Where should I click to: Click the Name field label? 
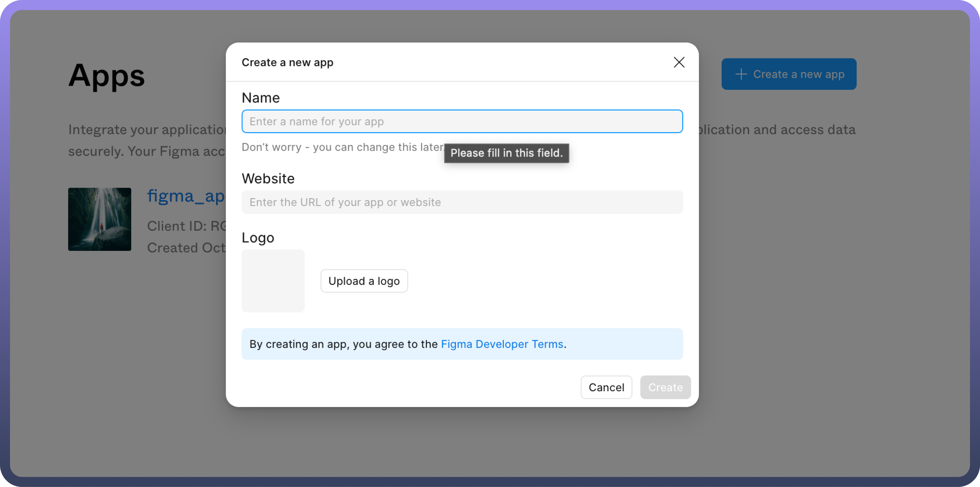(260, 98)
